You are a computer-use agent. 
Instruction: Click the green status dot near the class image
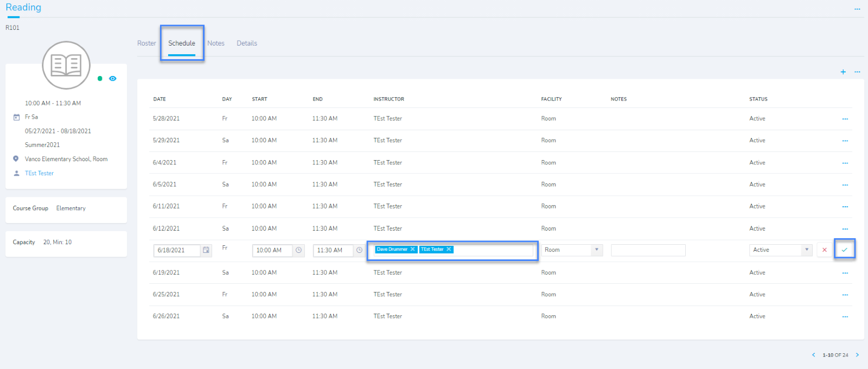pos(100,79)
